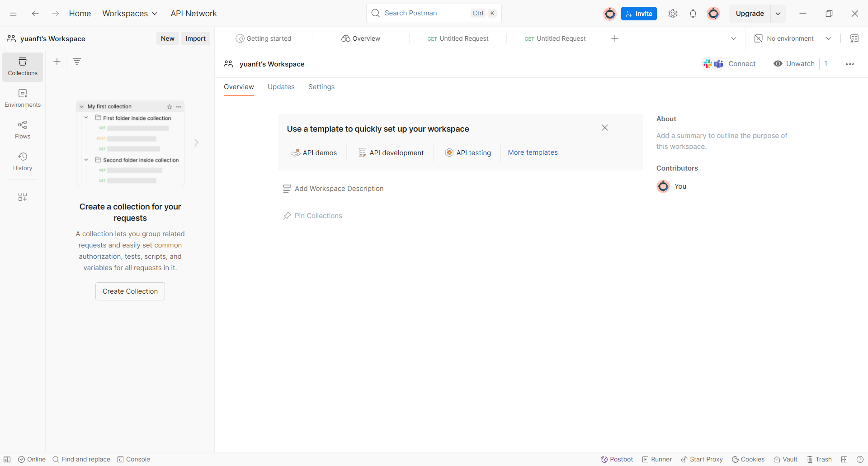The image size is (868, 466).
Task: Open a new tab with plus icon
Action: point(615,38)
